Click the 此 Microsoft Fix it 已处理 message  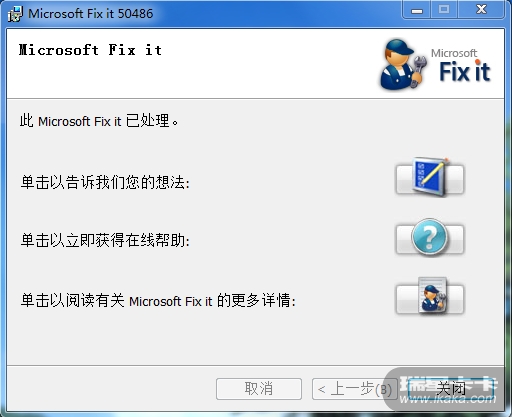[x=99, y=121]
